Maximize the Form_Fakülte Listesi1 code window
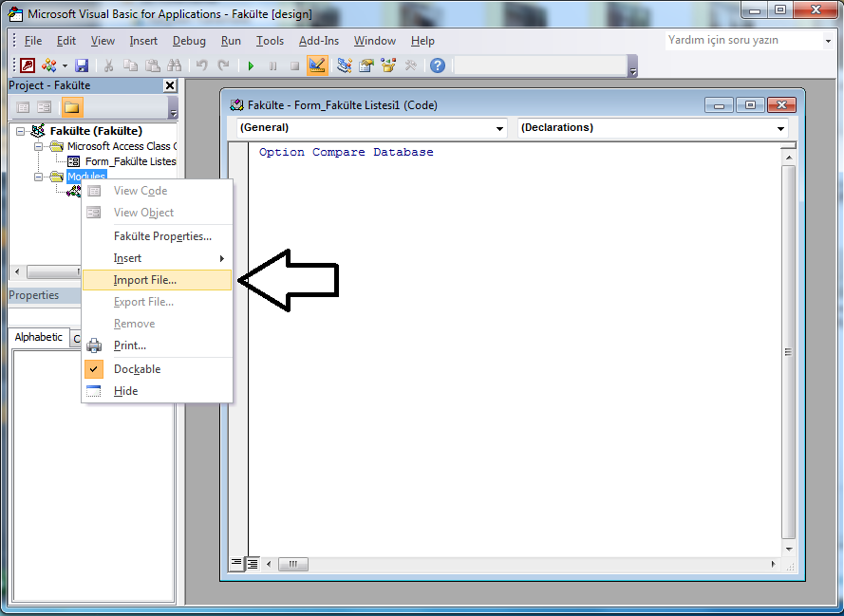The width and height of the screenshot is (844, 616). [x=750, y=105]
